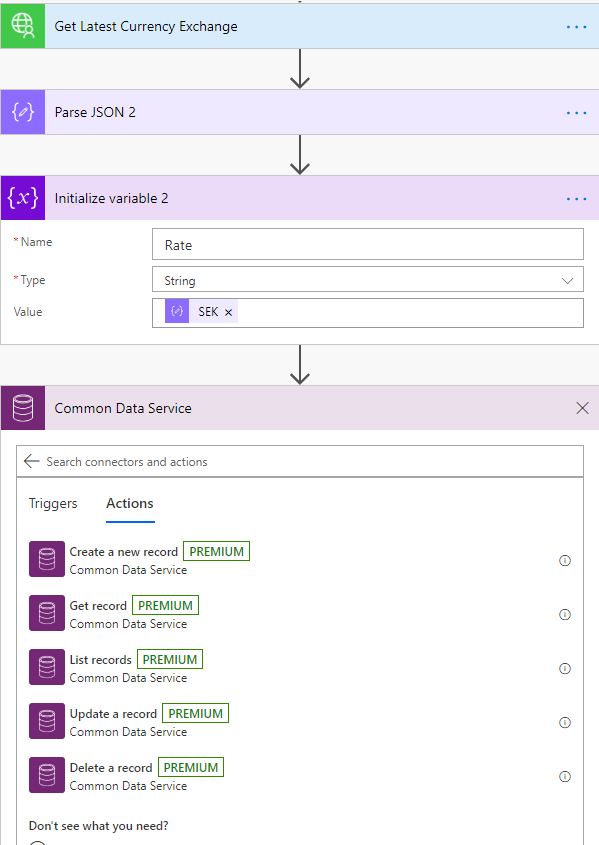Click the Delete a record database icon

(x=47, y=775)
